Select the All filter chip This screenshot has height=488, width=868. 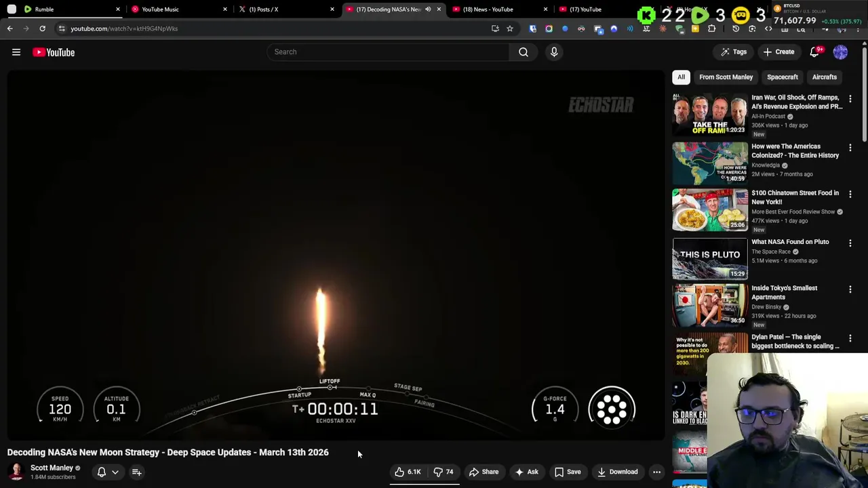pos(681,77)
